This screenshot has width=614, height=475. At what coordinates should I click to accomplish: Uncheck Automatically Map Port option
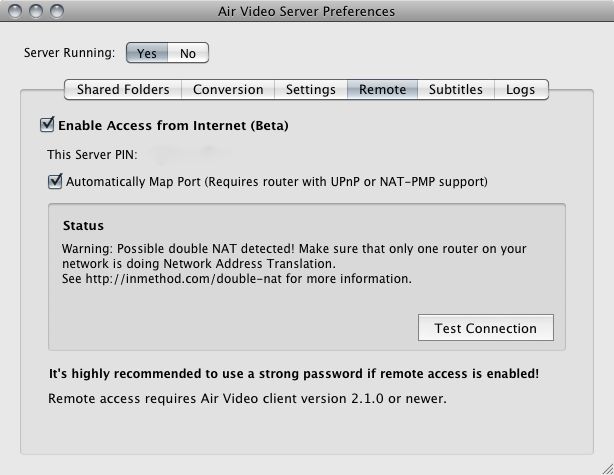(x=55, y=181)
